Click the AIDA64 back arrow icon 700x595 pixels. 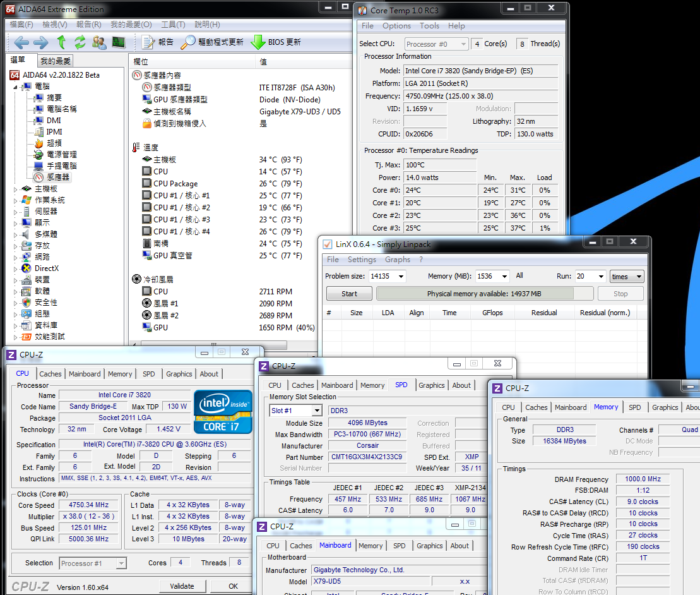(21, 42)
